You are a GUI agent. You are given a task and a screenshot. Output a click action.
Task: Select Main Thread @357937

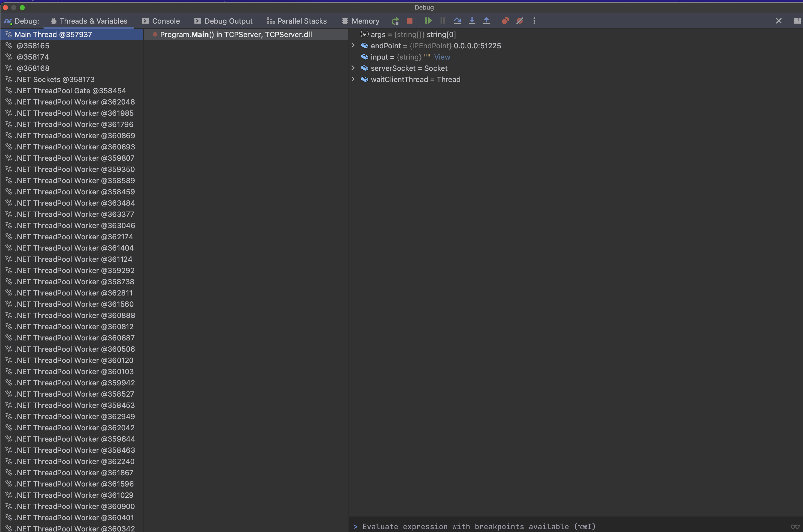point(72,34)
